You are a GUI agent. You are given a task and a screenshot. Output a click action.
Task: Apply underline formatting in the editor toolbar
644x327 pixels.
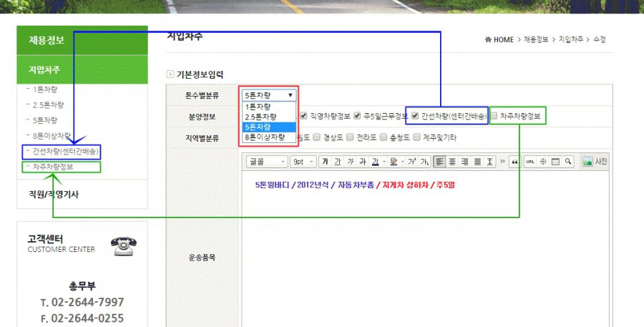click(x=338, y=162)
